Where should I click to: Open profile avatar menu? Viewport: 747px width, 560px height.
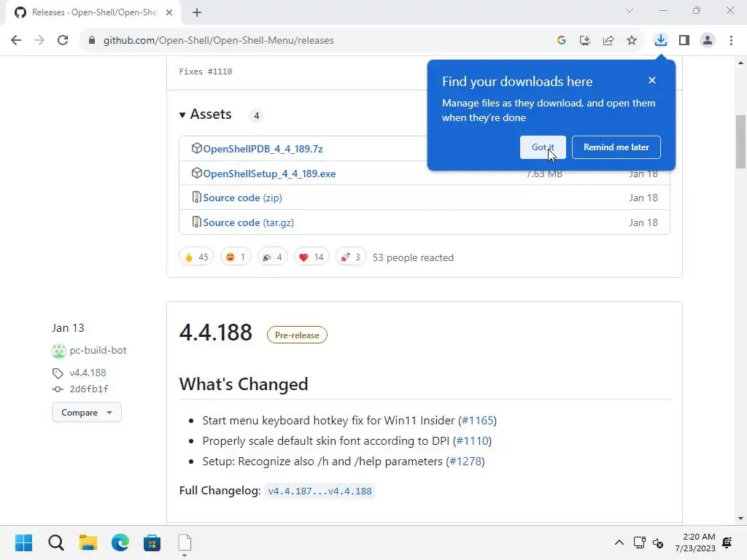(708, 41)
